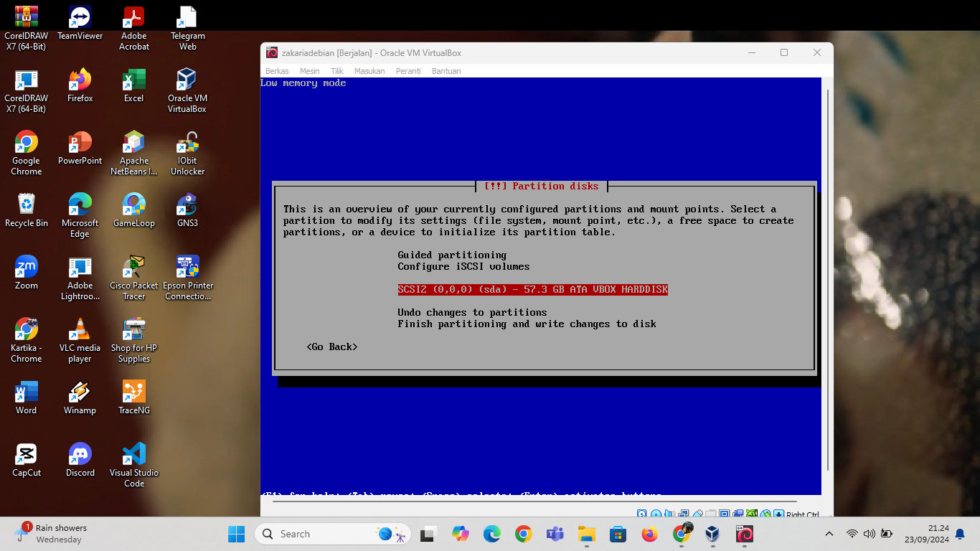This screenshot has width=980, height=551.
Task: Select Guided partitioning option
Action: click(x=452, y=255)
